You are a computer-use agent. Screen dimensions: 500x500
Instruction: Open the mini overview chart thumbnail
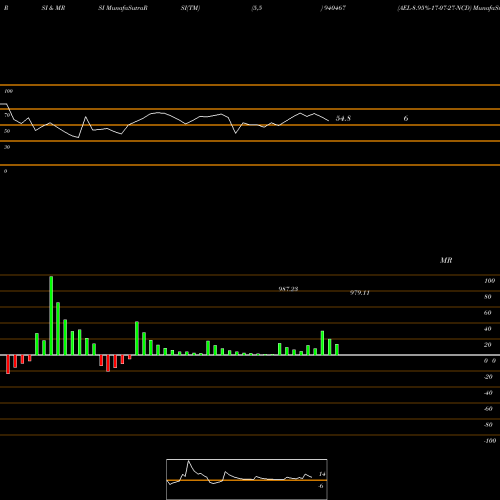[247, 479]
